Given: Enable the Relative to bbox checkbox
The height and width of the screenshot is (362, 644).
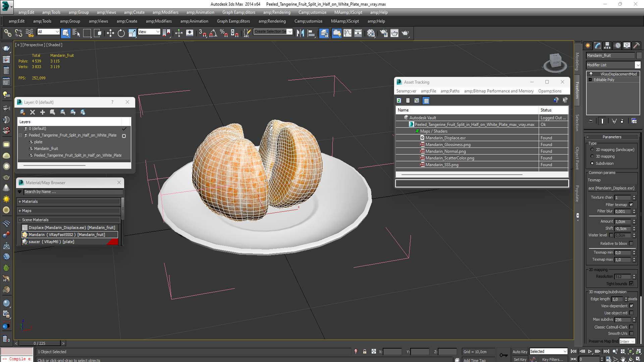Looking at the screenshot, I should 631,243.
